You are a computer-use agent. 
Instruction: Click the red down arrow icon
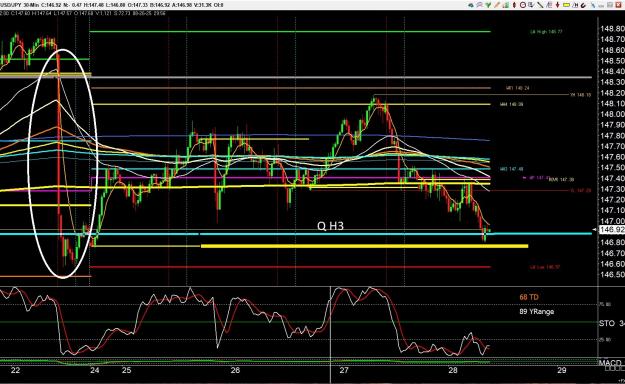point(558,5)
